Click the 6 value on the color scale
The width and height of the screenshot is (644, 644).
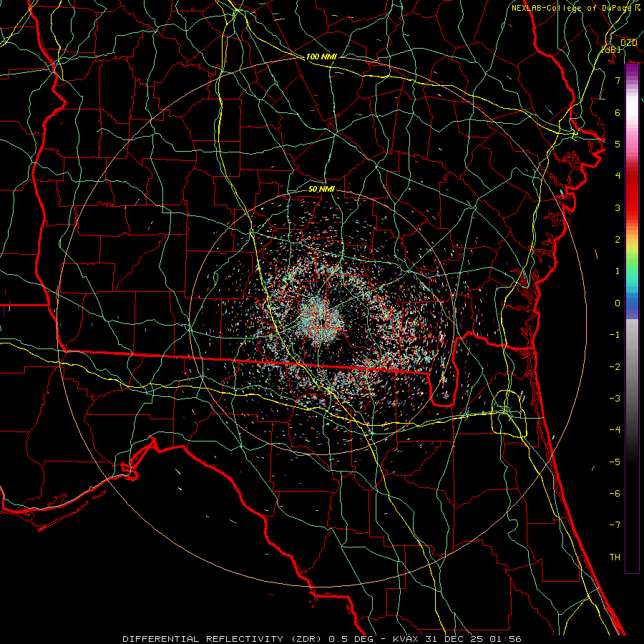618,112
